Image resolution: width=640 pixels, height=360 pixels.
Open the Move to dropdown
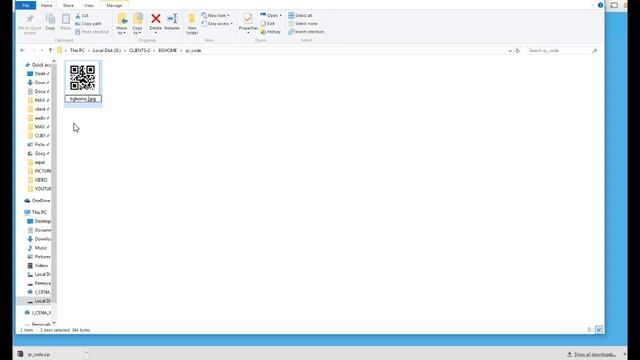click(x=122, y=24)
